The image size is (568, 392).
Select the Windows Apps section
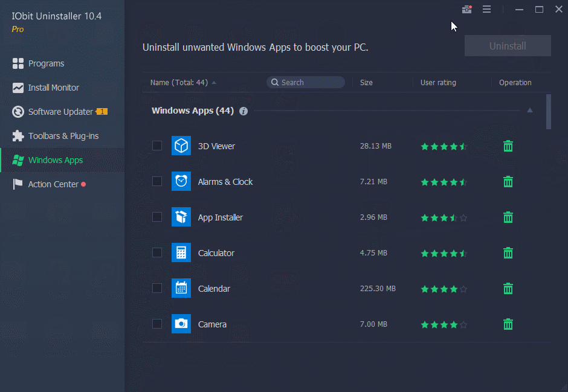62,160
